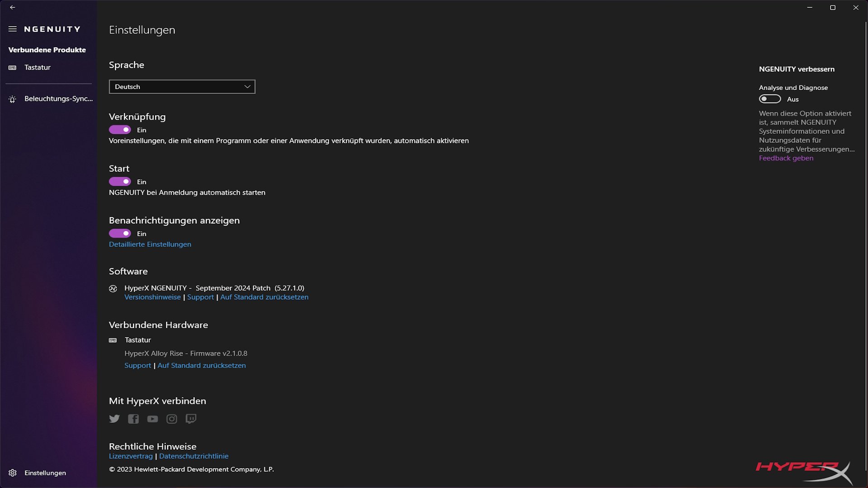The width and height of the screenshot is (868, 488).
Task: Click the Software Support link
Action: click(200, 297)
